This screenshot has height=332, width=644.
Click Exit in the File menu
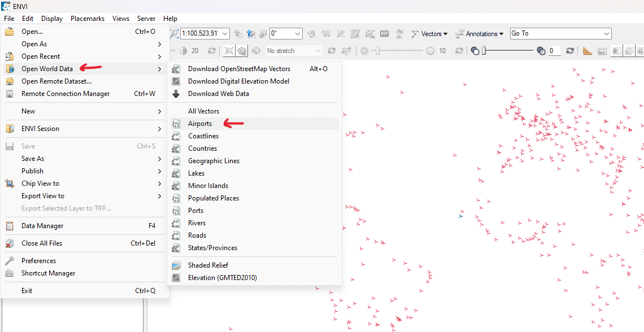[27, 291]
